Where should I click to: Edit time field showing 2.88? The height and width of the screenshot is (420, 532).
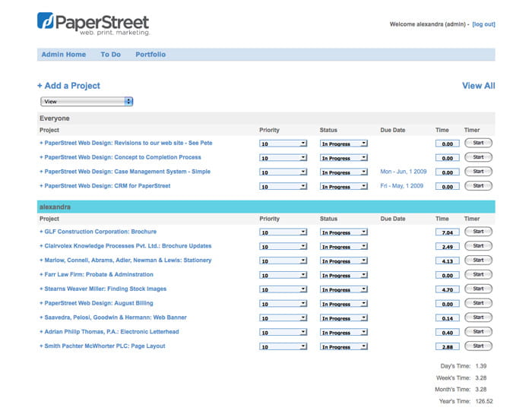447,346
